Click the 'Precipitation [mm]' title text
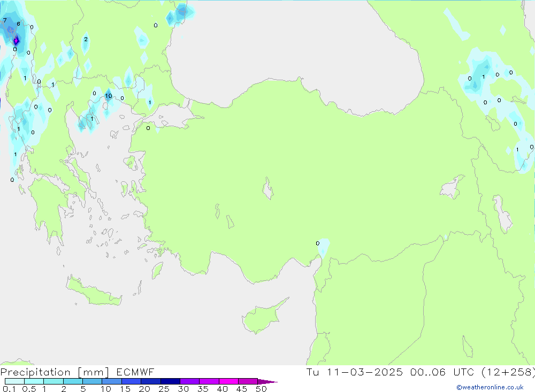 click(55, 372)
